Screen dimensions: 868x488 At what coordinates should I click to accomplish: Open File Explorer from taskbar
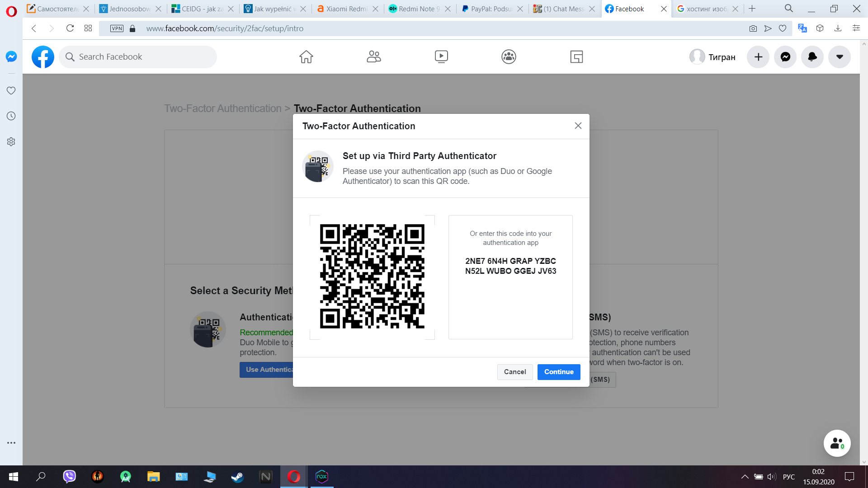(x=153, y=477)
